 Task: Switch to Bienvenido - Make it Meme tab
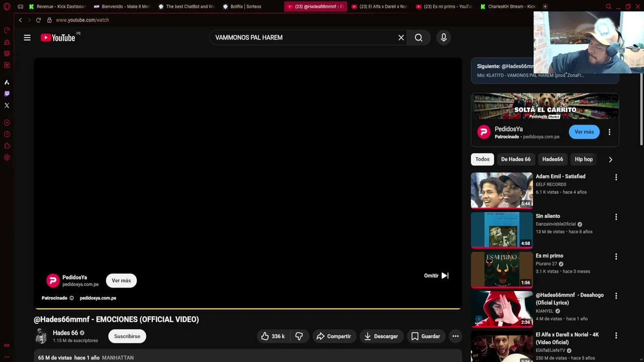pos(122,7)
